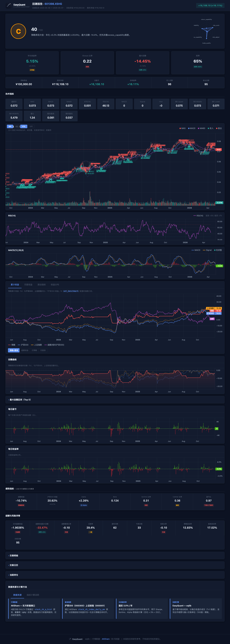The height and width of the screenshot is (644, 230).
Task: Click the 沪深300 13.61 series end label
Action: 214,314
